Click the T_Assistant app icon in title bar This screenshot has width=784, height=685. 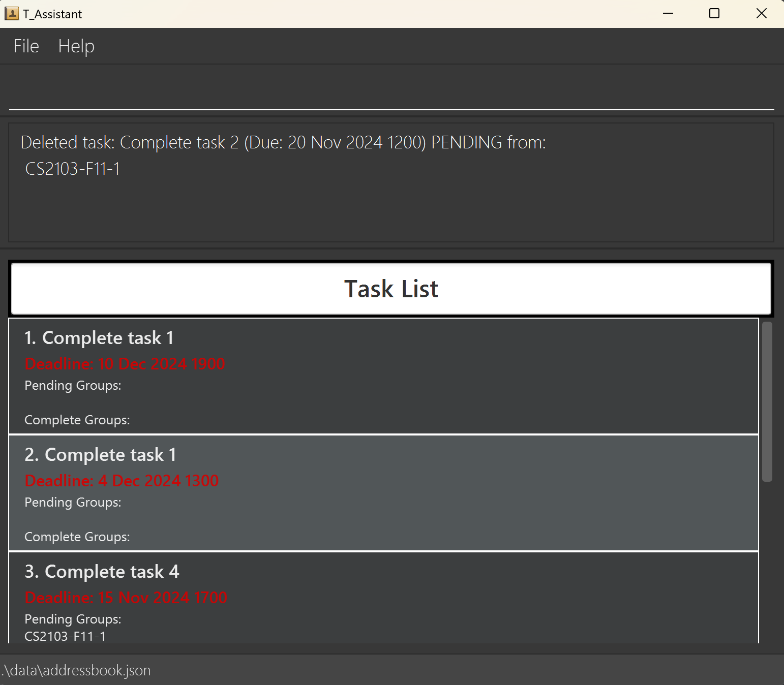point(11,14)
